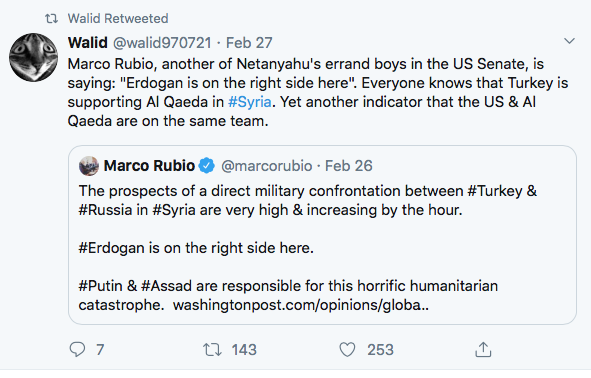The width and height of the screenshot is (591, 378).
Task: Click the @marcorubio handle
Action: click(266, 166)
